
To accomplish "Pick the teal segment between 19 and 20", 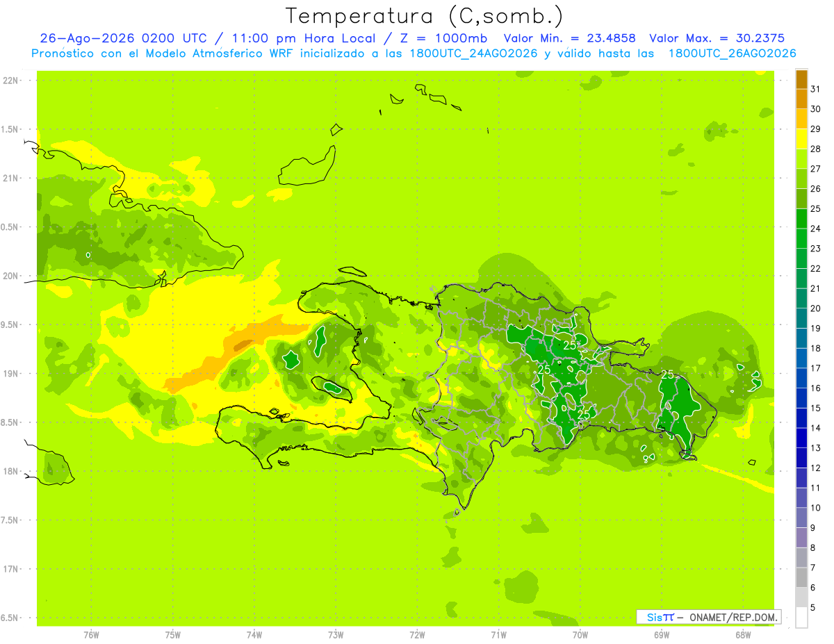I will point(801,318).
